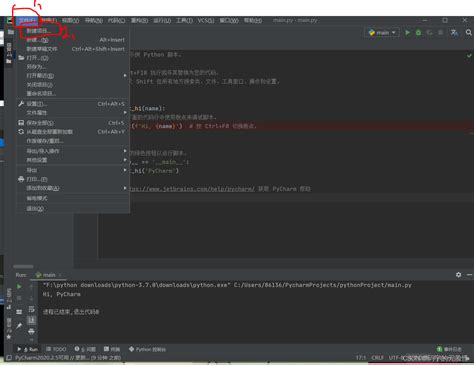
Task: Expand the Open Recent submenu arrow
Action: (125, 76)
